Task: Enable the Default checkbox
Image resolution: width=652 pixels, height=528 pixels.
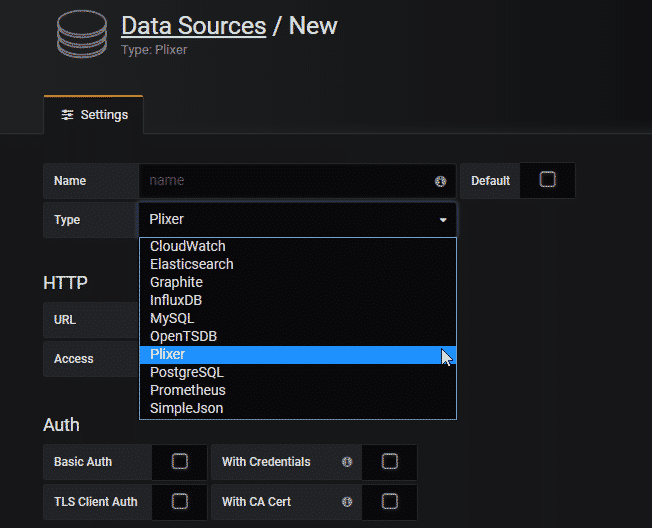Action: click(547, 180)
